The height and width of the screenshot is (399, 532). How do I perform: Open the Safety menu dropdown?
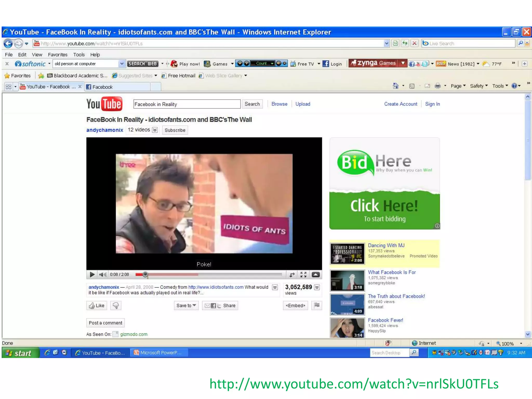(479, 86)
